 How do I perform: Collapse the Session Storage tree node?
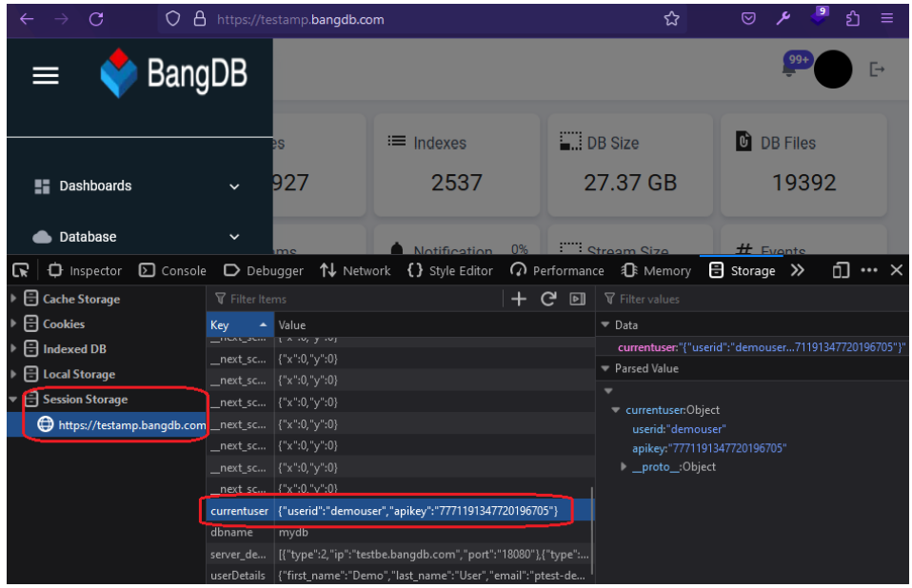(13, 400)
